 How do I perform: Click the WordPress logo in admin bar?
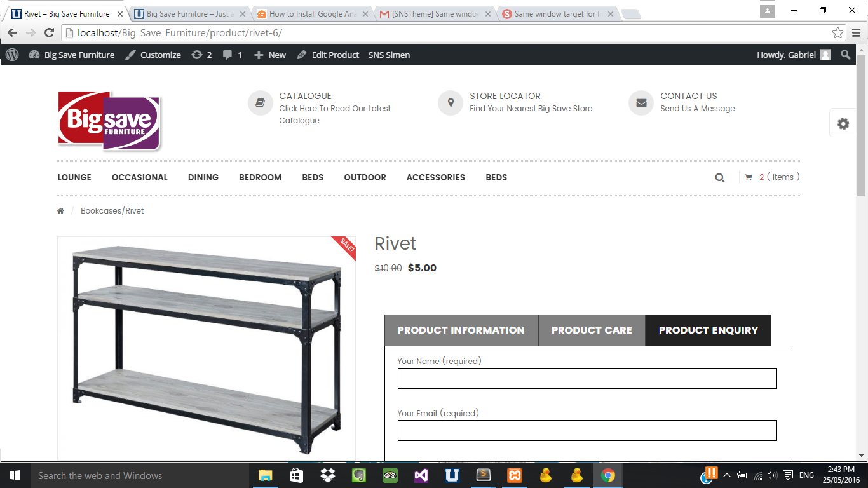coord(12,55)
